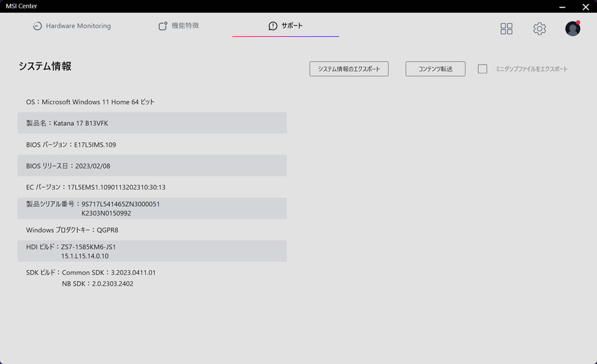Click コンテンツ転送 button
The height and width of the screenshot is (364, 597).
(436, 69)
